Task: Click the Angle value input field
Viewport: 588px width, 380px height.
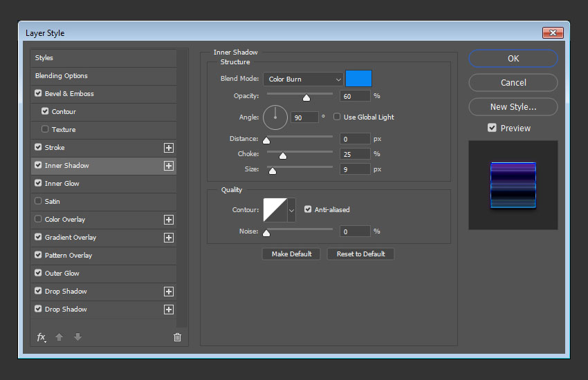Action: [x=304, y=117]
